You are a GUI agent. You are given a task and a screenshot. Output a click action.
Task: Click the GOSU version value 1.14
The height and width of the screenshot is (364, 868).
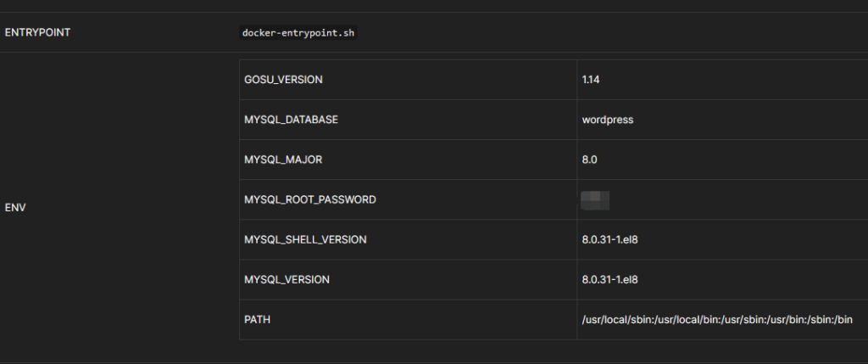(x=591, y=80)
